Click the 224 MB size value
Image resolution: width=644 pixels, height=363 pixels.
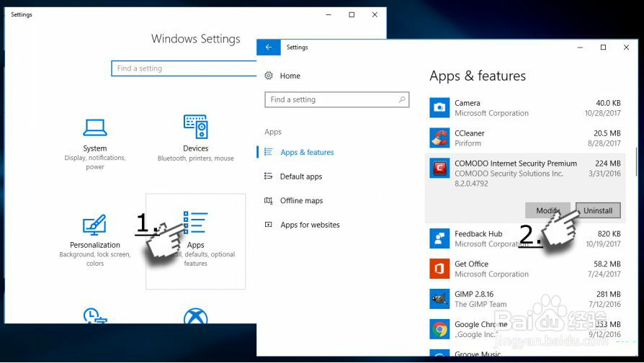pos(608,163)
